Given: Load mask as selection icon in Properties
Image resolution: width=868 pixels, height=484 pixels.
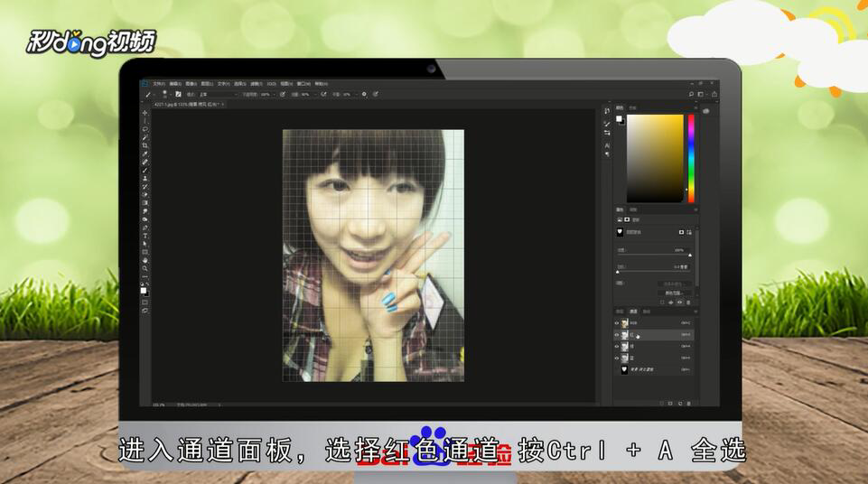Looking at the screenshot, I should 663,302.
